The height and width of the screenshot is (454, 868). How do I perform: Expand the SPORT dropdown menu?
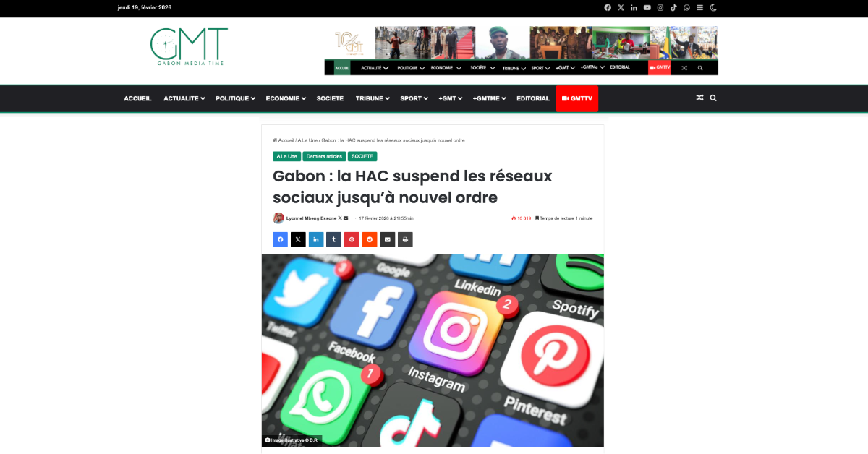pyautogui.click(x=414, y=98)
